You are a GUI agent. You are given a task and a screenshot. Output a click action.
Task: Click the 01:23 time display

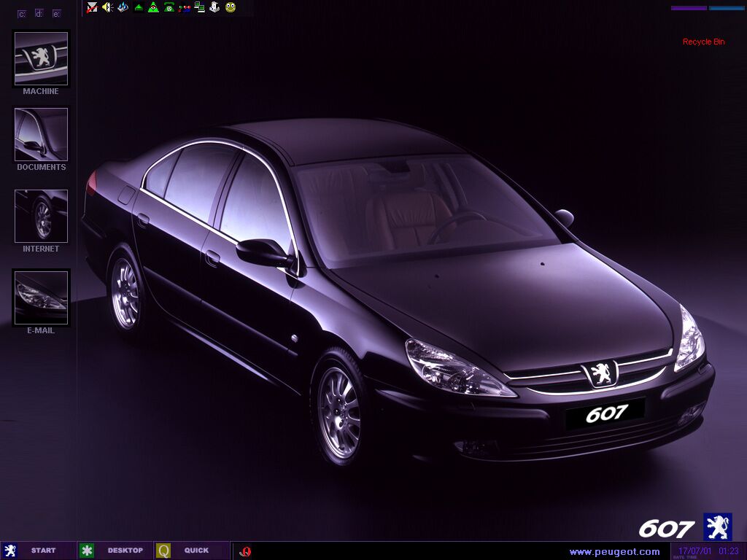[x=729, y=551]
